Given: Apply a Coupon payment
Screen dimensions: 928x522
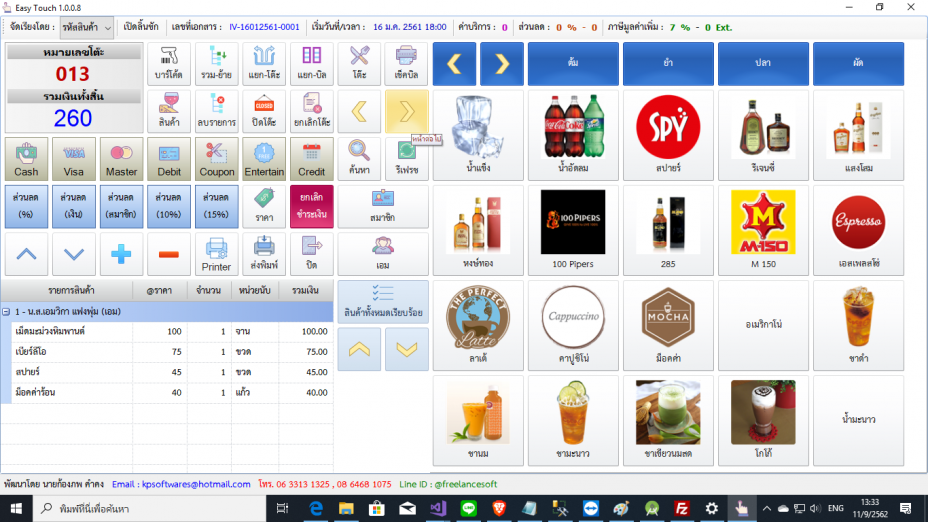Looking at the screenshot, I should pyautogui.click(x=216, y=159).
